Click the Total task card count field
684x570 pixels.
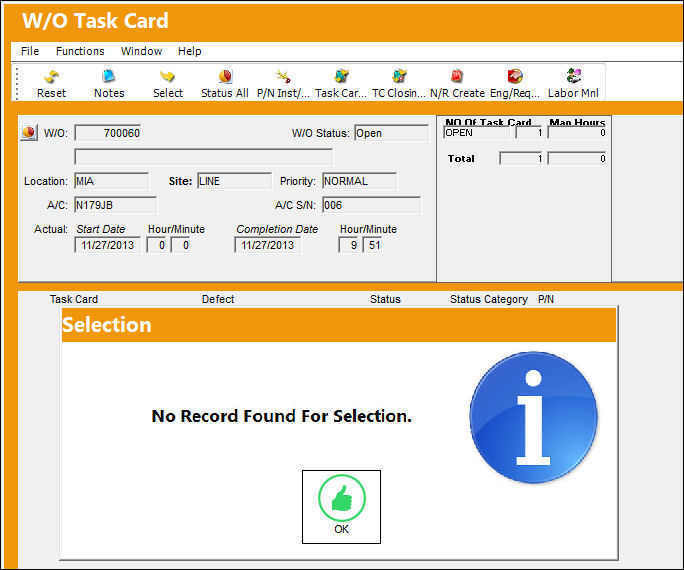[521, 158]
